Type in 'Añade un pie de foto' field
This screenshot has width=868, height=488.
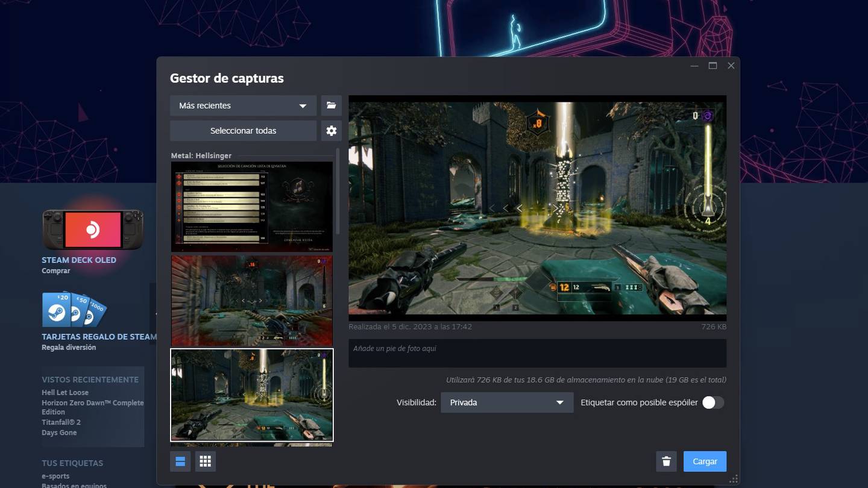coord(537,353)
